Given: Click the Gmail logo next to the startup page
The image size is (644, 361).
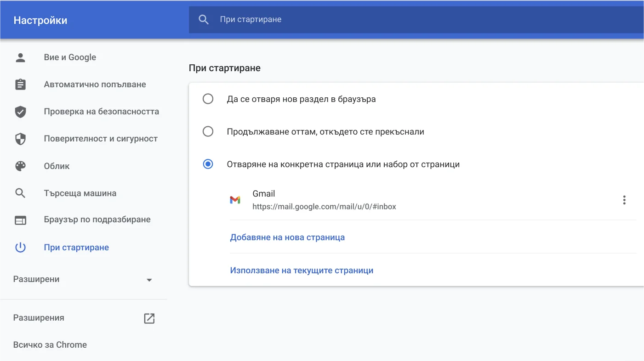Looking at the screenshot, I should point(236,199).
